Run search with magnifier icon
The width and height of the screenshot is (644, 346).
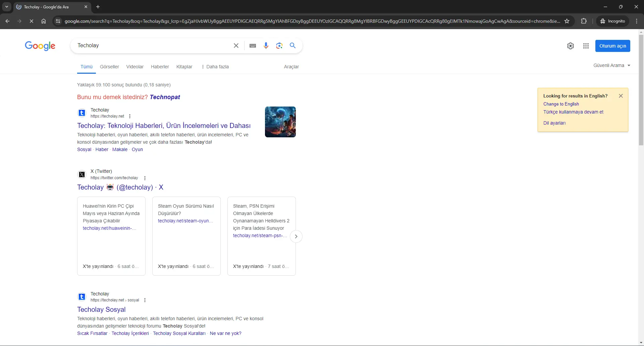pyautogui.click(x=293, y=46)
